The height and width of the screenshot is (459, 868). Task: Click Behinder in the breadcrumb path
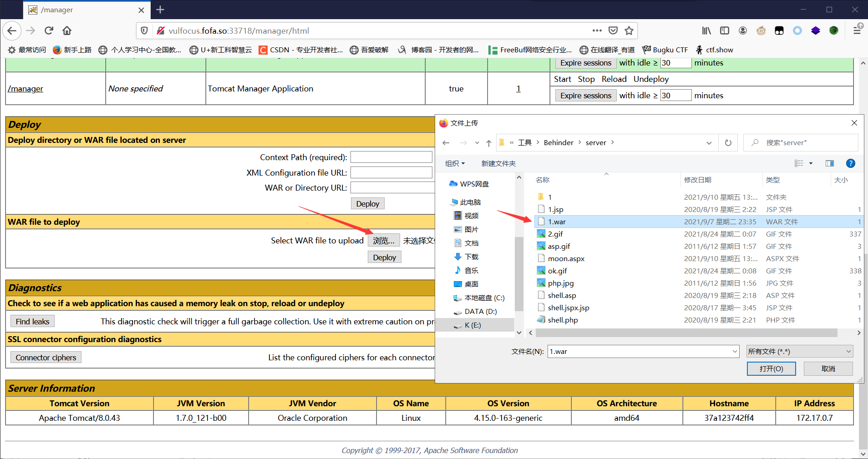point(558,143)
